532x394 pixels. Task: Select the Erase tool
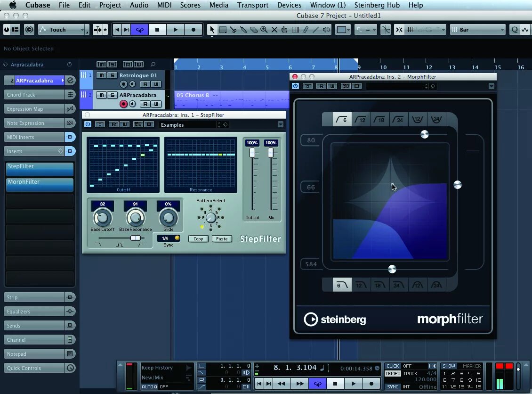253,30
